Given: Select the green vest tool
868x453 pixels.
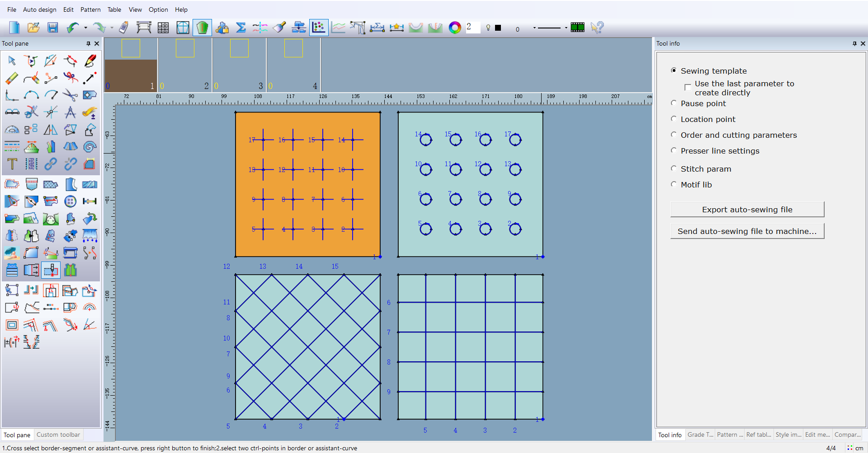Looking at the screenshot, I should pos(70,270).
